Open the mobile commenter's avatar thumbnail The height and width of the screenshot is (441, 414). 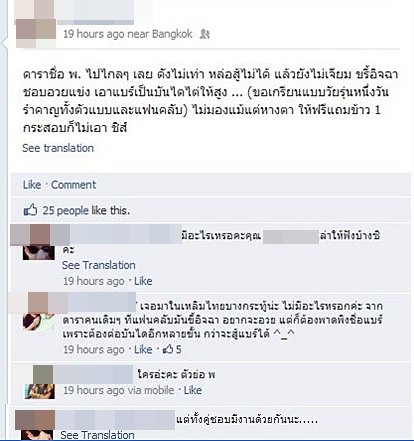tap(40, 391)
